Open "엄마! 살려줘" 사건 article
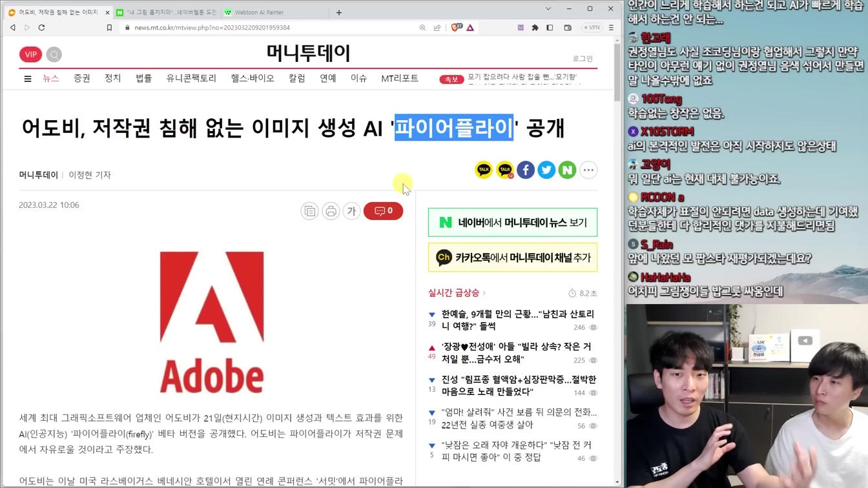 tap(519, 418)
